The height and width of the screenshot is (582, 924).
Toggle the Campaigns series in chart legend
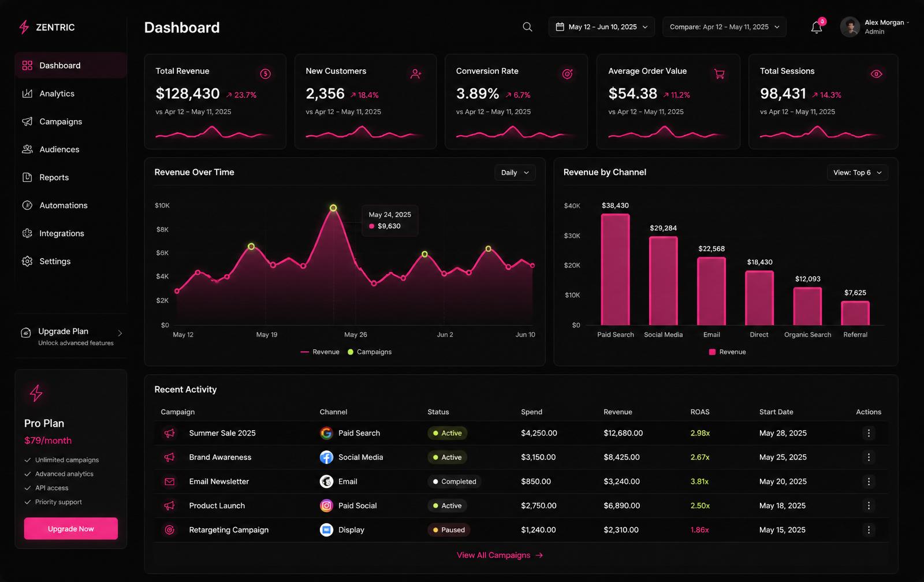pyautogui.click(x=370, y=352)
